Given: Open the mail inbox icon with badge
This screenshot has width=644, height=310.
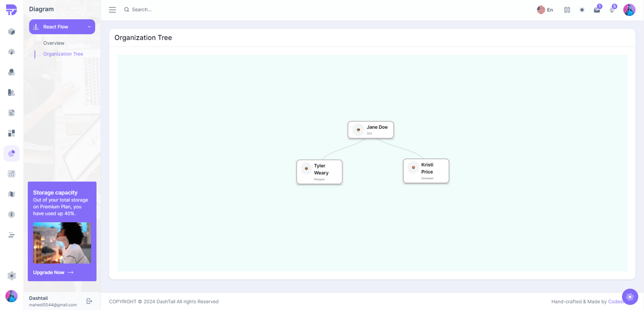Looking at the screenshot, I should point(597,10).
